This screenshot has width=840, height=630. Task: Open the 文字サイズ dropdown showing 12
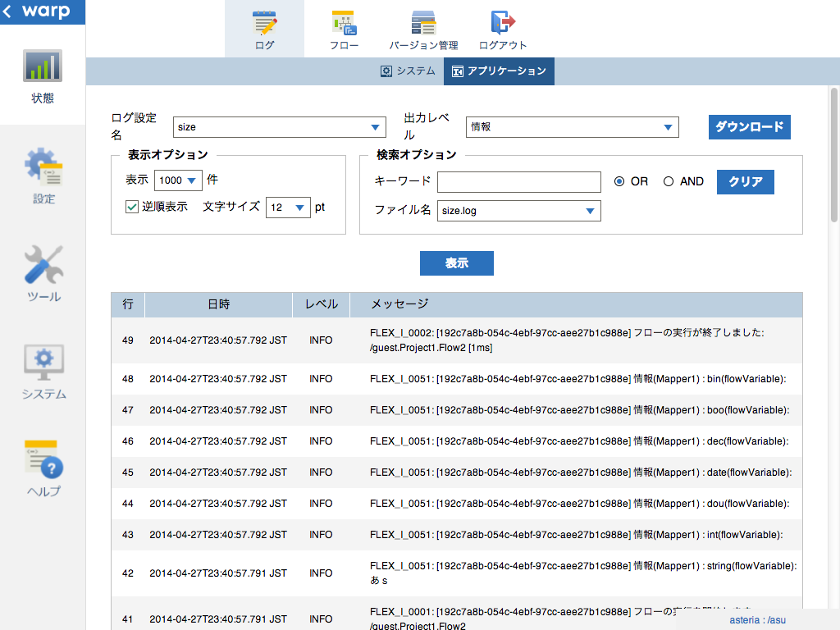point(288,208)
